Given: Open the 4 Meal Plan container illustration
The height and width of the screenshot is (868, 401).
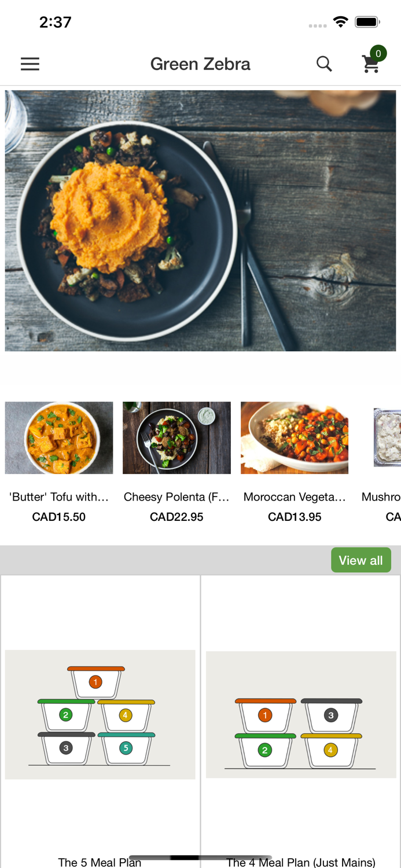Looking at the screenshot, I should coord(301,715).
